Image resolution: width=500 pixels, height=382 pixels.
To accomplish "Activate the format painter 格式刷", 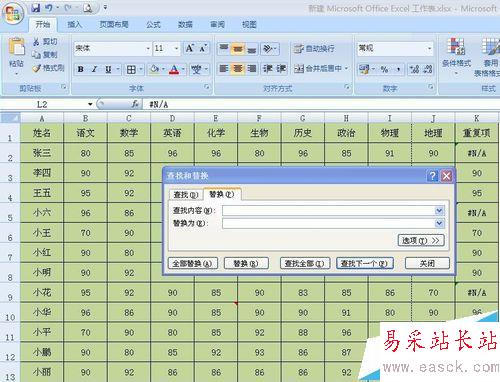I will (x=48, y=68).
